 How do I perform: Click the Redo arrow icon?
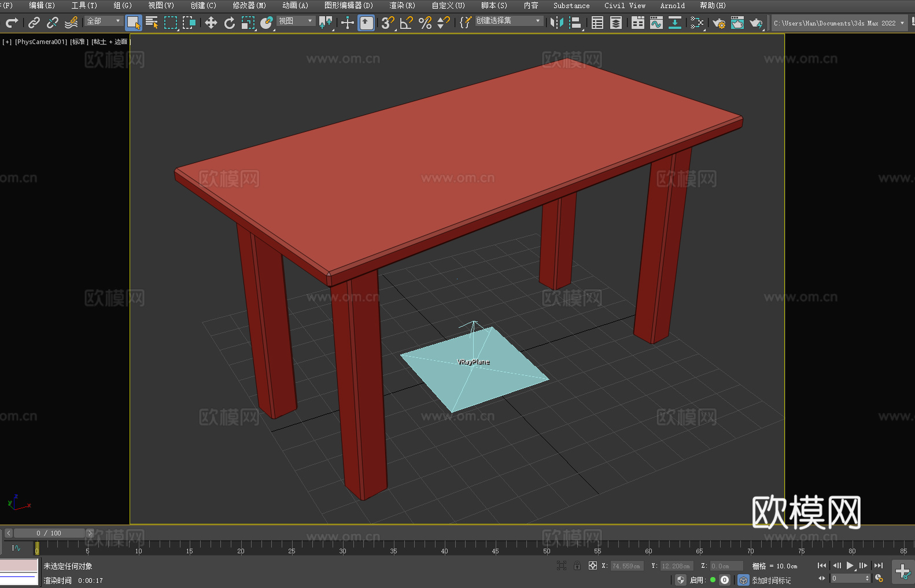pos(12,23)
